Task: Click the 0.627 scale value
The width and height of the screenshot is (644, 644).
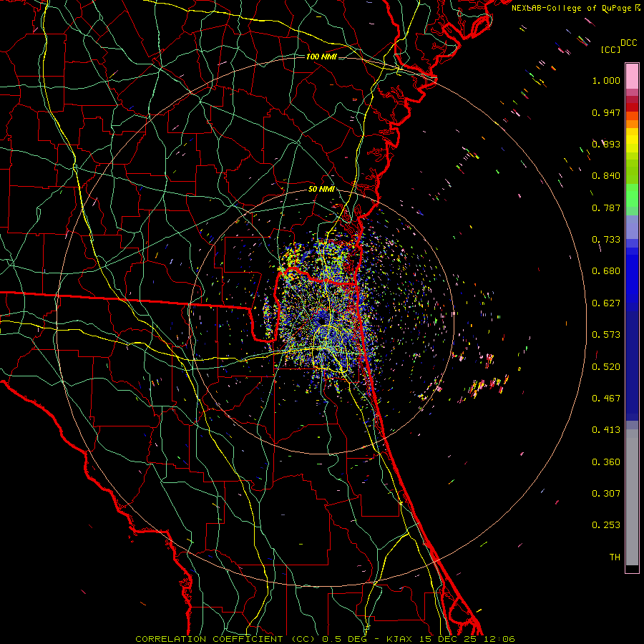Action: pyautogui.click(x=606, y=303)
